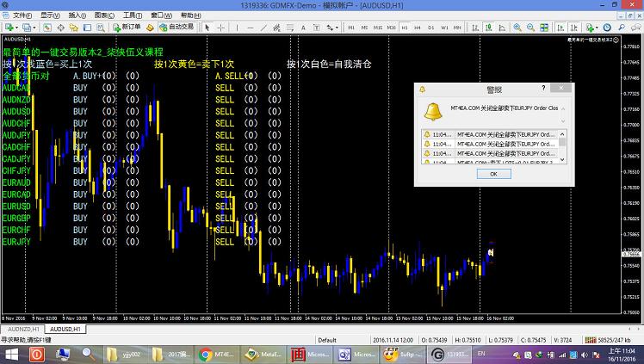
Task: Toggle the 自动交易 auto trading button
Action: click(x=176, y=27)
